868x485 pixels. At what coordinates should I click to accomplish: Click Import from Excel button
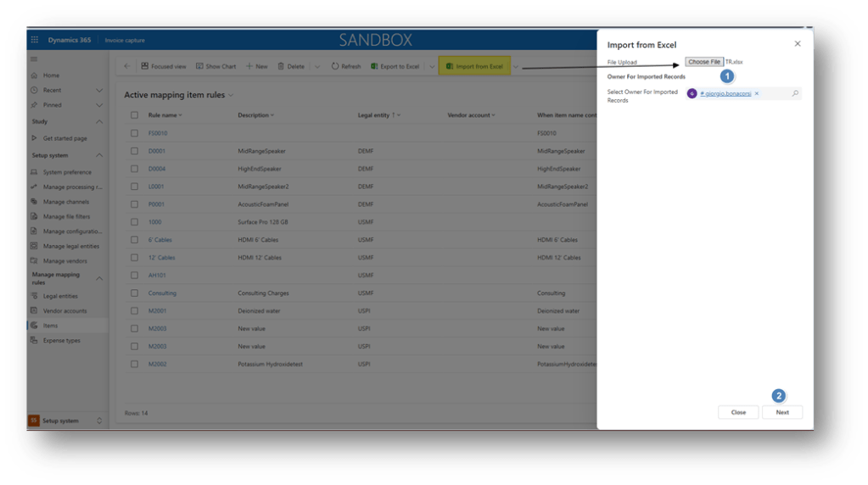(x=474, y=66)
